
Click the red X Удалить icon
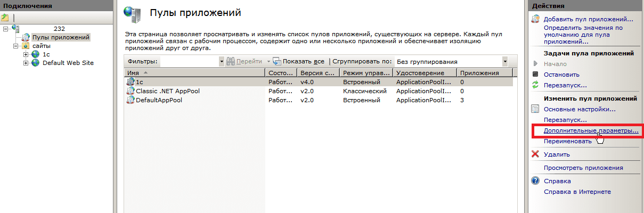[536, 154]
